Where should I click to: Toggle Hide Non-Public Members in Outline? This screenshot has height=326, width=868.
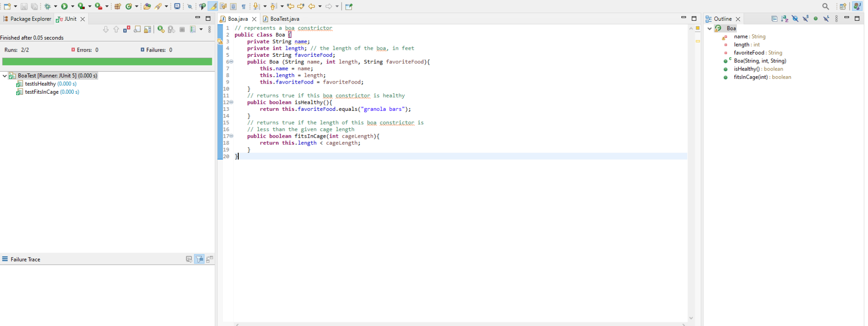(x=816, y=18)
